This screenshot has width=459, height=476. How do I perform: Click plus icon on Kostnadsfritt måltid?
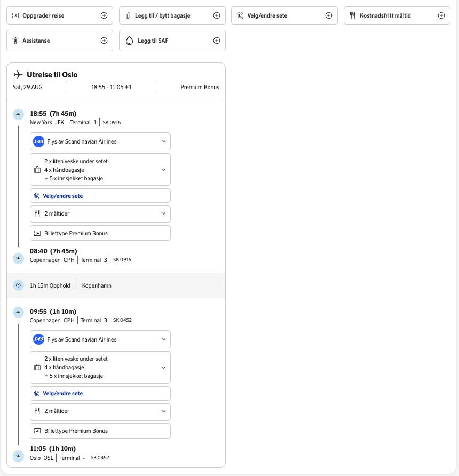point(441,15)
